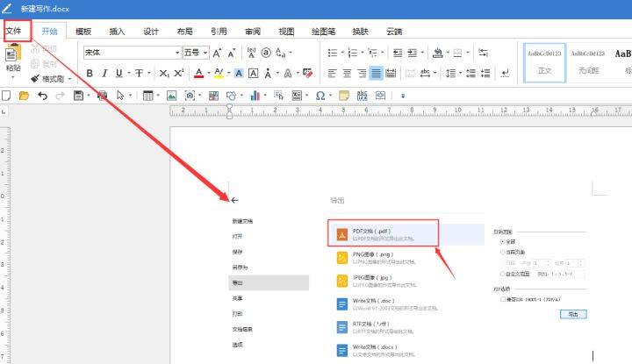The image size is (632, 364).
Task: Insert chart using bar chart icon
Action: pos(255,96)
